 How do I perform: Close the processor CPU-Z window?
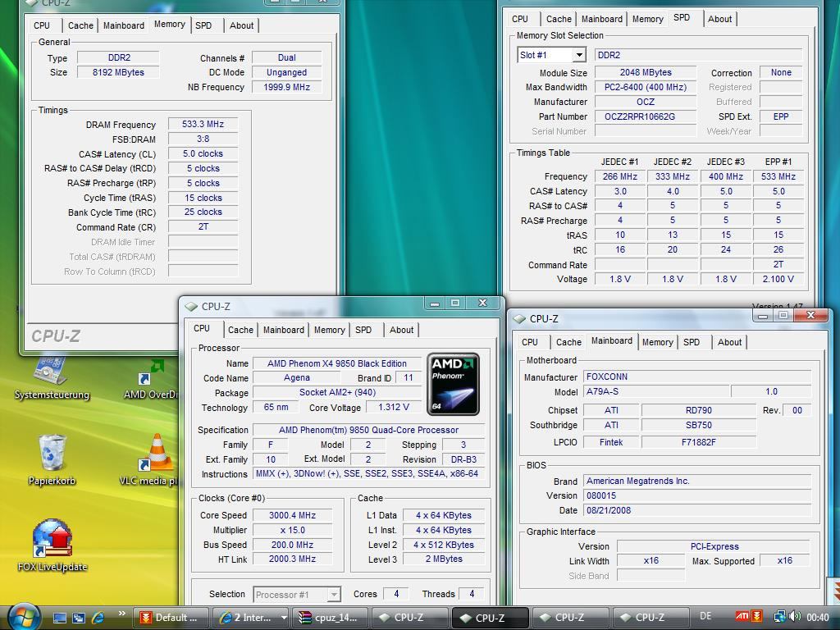click(482, 304)
